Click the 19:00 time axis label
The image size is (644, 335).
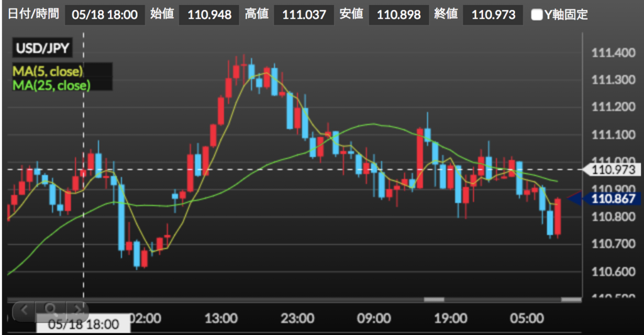tap(450, 318)
